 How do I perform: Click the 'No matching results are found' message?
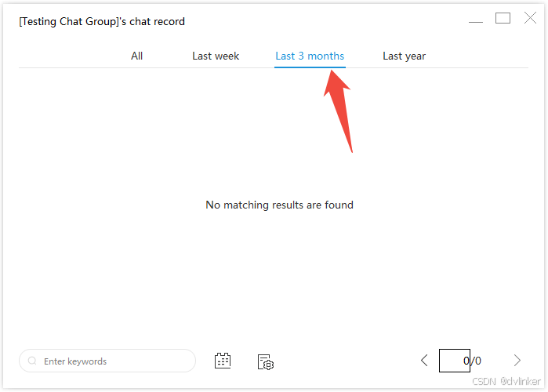click(279, 205)
